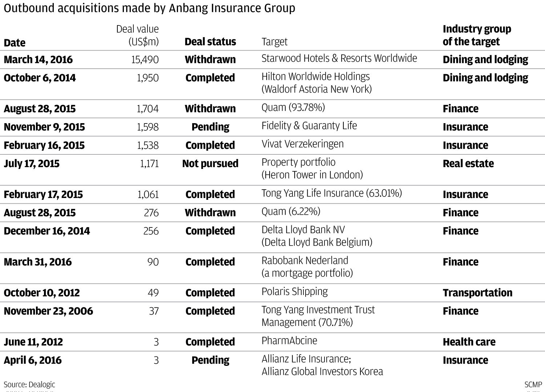Select the Quam (6.22%) target entry
The width and height of the screenshot is (545, 392).
[291, 211]
